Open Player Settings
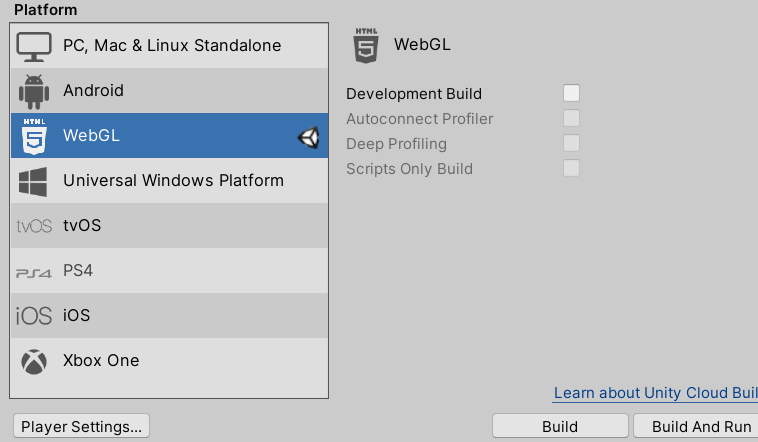The image size is (758, 442). [x=81, y=426]
